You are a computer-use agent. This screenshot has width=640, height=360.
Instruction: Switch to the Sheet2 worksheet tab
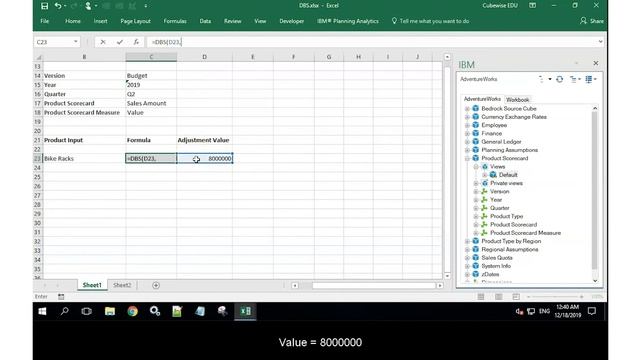coord(122,285)
